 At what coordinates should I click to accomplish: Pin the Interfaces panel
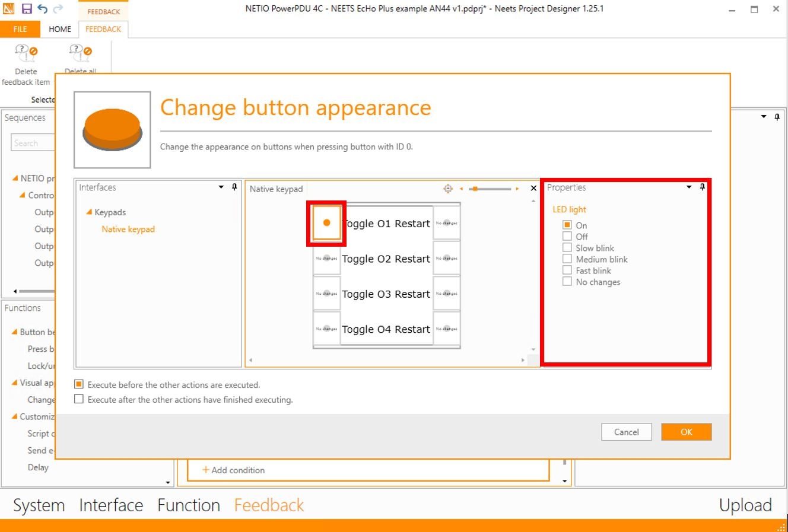[234, 187]
